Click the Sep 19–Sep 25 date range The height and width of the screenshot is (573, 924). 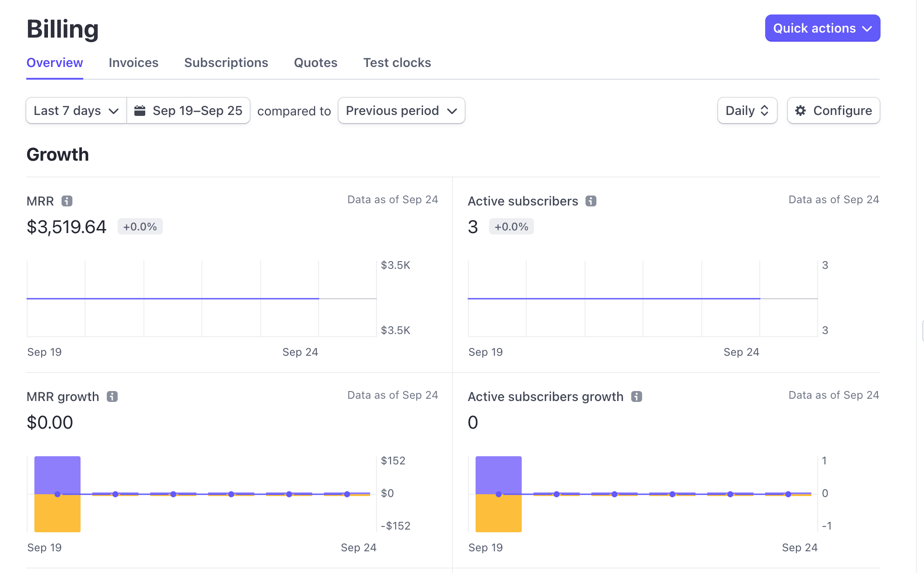(x=197, y=110)
